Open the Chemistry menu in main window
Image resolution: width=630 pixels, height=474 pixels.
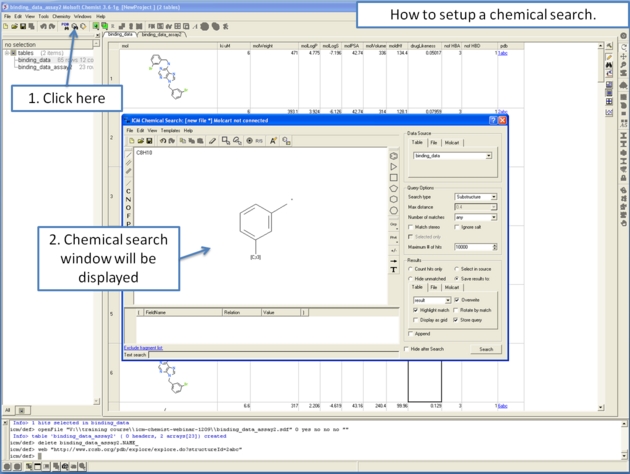[x=61, y=16]
